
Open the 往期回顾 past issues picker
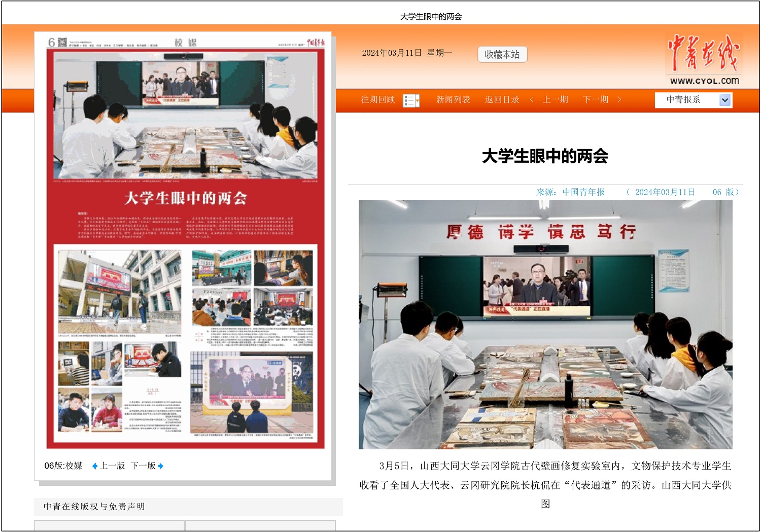point(378,100)
